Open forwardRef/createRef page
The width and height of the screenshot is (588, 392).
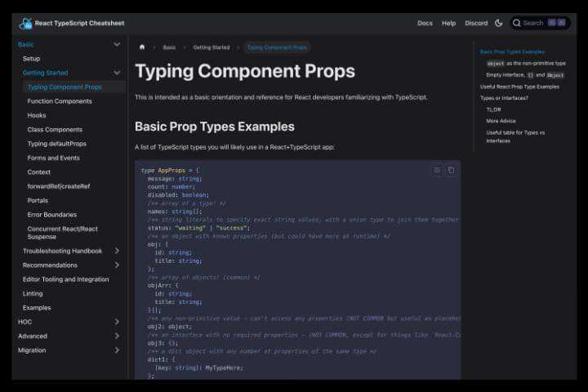pos(59,186)
